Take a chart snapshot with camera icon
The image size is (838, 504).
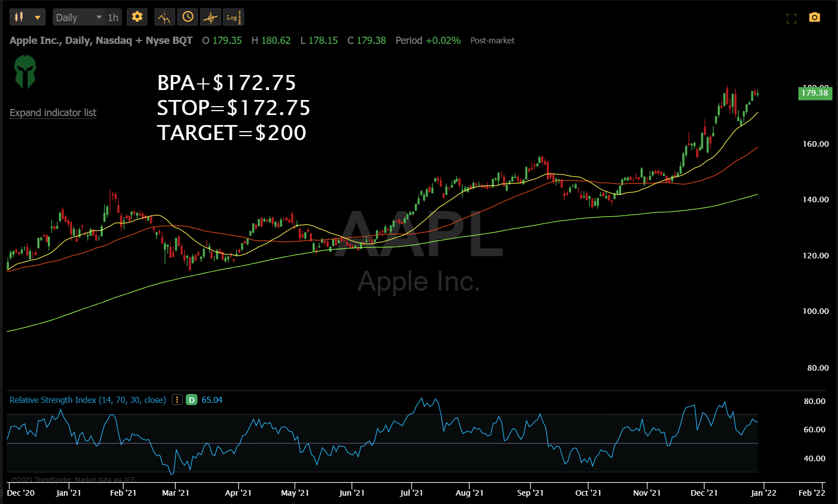coord(815,17)
